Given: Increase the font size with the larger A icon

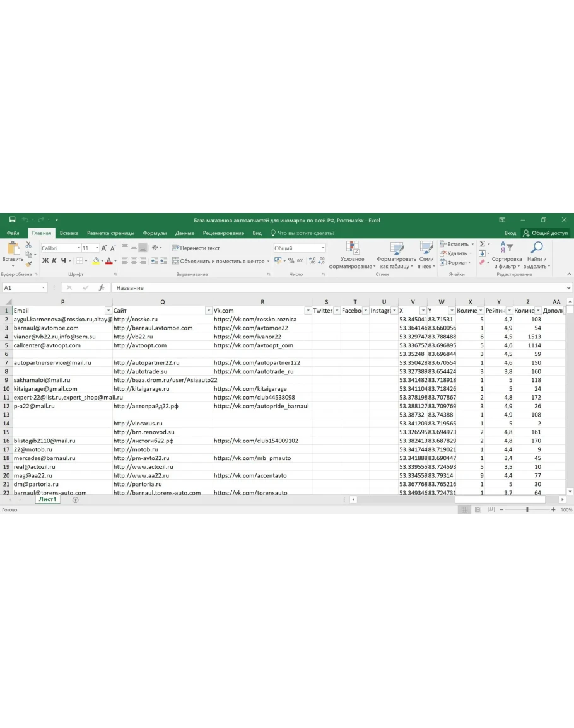Looking at the screenshot, I should 104,248.
